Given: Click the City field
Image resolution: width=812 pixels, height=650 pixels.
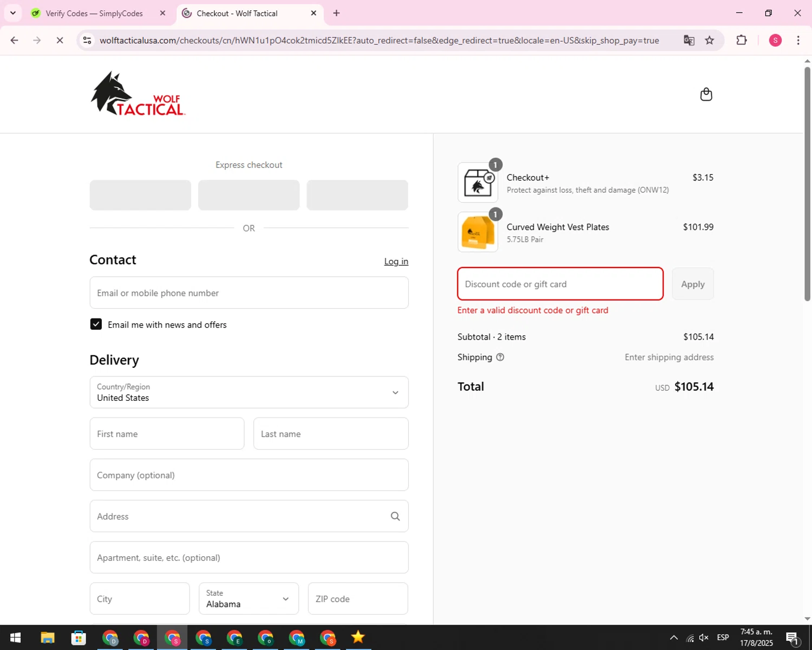Looking at the screenshot, I should [140, 599].
